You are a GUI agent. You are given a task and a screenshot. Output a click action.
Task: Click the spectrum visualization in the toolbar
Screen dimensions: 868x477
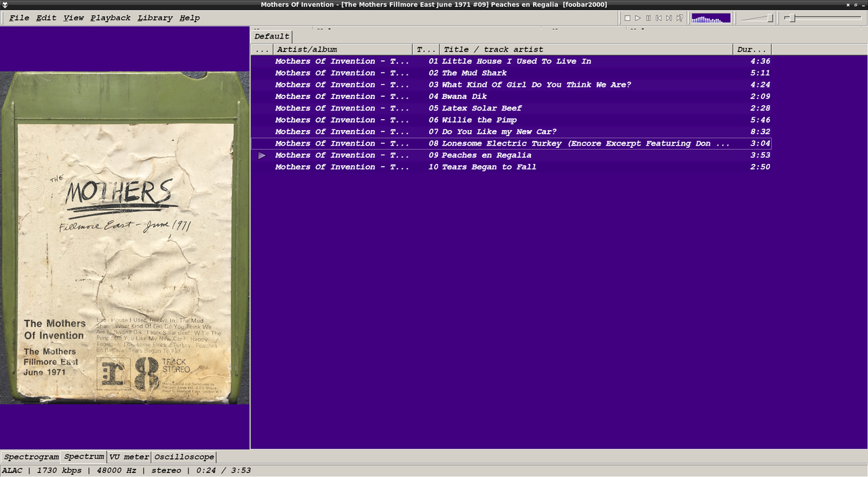tap(711, 18)
